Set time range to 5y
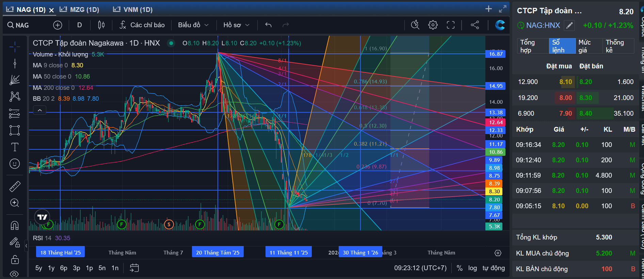 39,268
